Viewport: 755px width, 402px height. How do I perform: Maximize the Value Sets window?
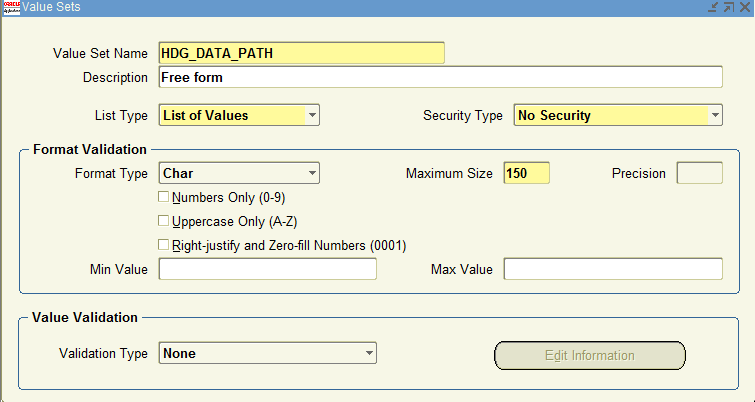729,7
